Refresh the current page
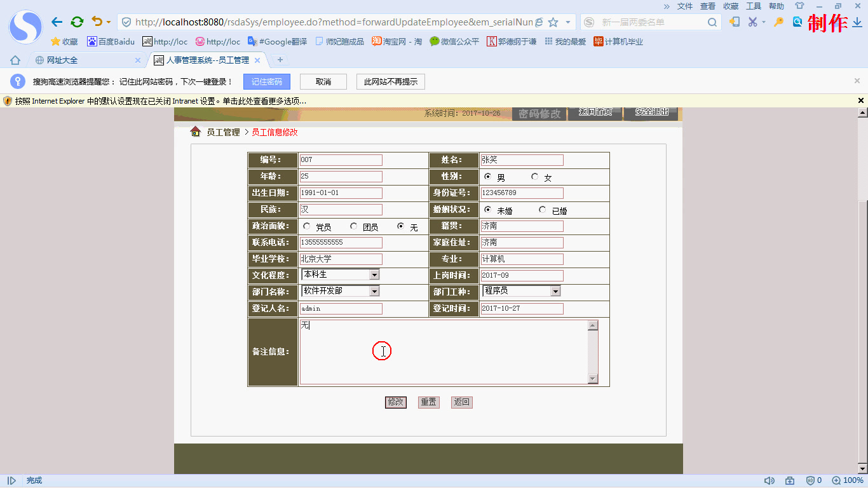 tap(78, 22)
